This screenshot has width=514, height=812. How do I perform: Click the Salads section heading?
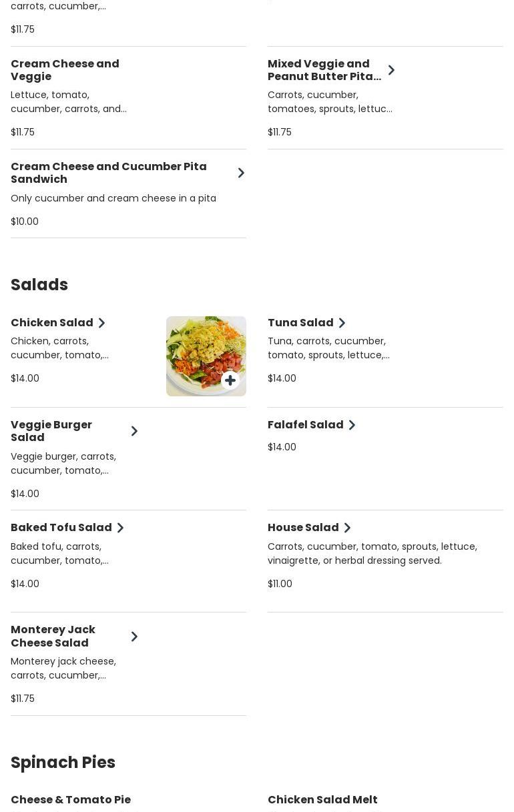pos(39,285)
